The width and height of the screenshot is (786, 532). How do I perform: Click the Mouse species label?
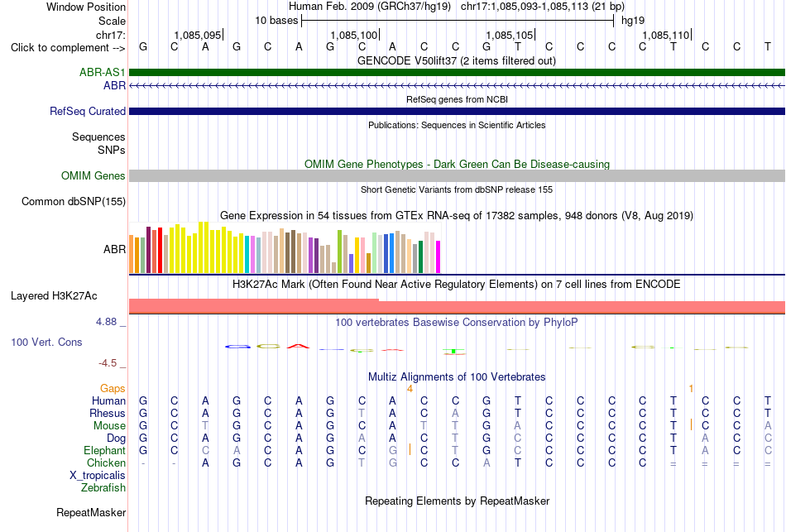(109, 426)
